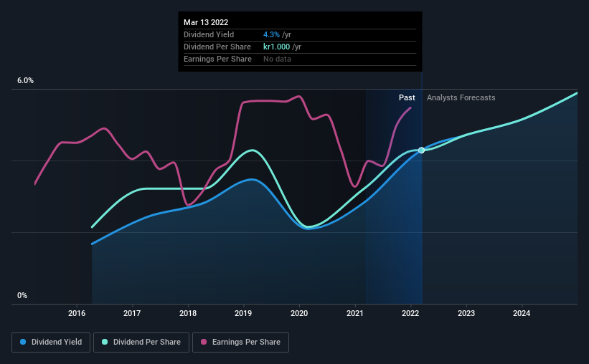Click the highlighted data point marker at Mar 2022
Image resolution: width=589 pixels, height=364 pixels.
tap(421, 150)
